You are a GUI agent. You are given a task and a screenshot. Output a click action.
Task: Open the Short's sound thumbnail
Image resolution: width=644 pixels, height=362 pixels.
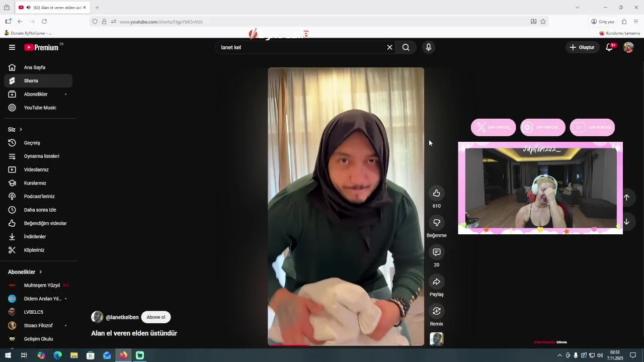[x=437, y=339]
